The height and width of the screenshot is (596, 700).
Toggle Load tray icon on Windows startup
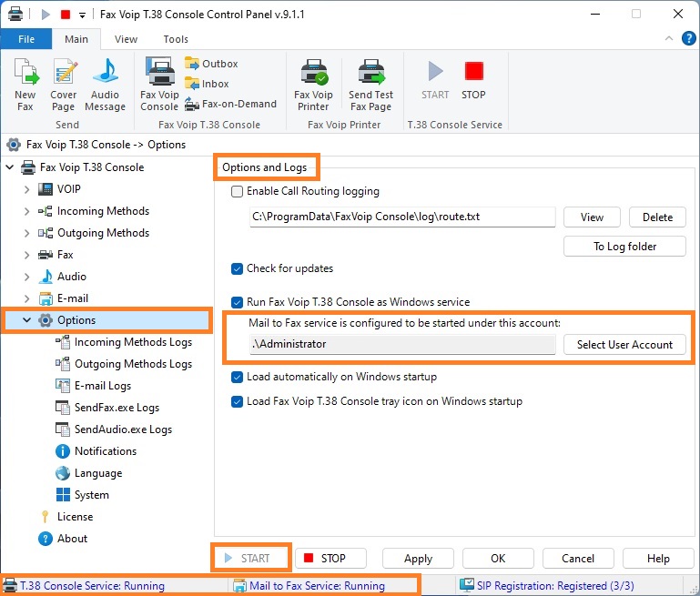coord(237,401)
